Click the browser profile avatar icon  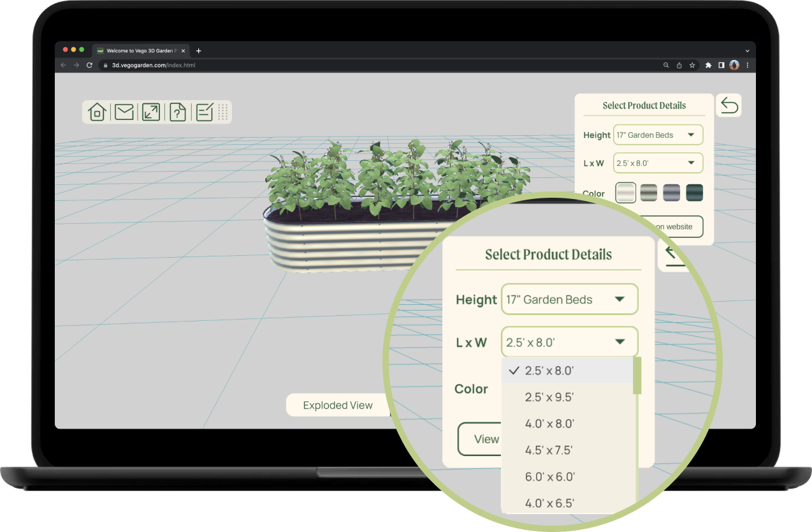pyautogui.click(x=734, y=65)
